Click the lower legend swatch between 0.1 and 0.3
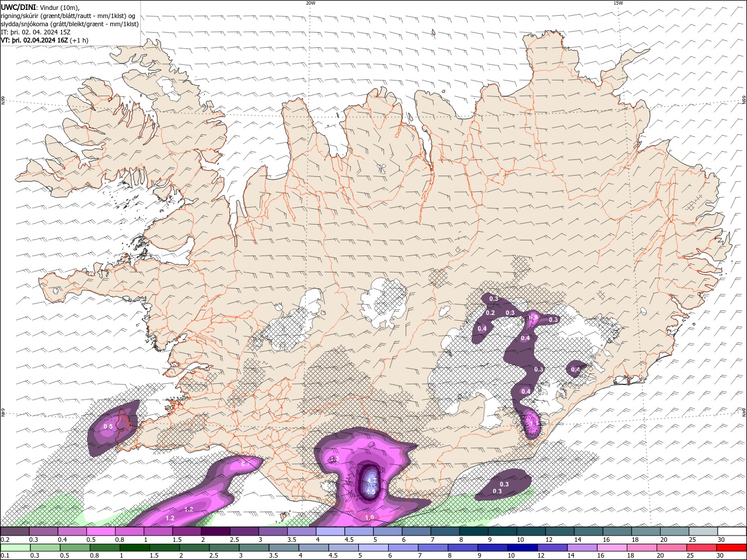This screenshot has width=747, height=560. (x=15, y=548)
